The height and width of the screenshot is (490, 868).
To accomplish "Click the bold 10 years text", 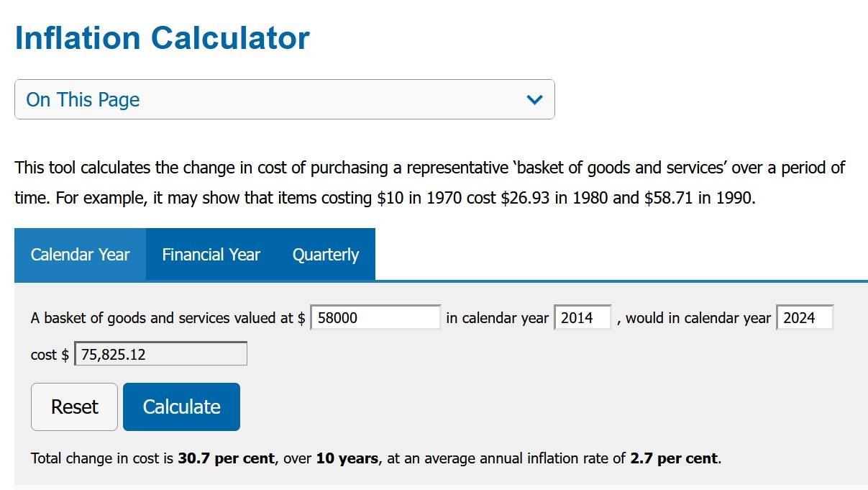I will pos(347,458).
